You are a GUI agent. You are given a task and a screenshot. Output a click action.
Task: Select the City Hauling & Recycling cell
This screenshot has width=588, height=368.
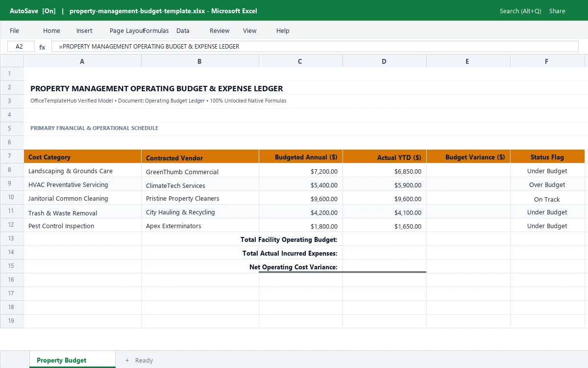[x=200, y=211]
